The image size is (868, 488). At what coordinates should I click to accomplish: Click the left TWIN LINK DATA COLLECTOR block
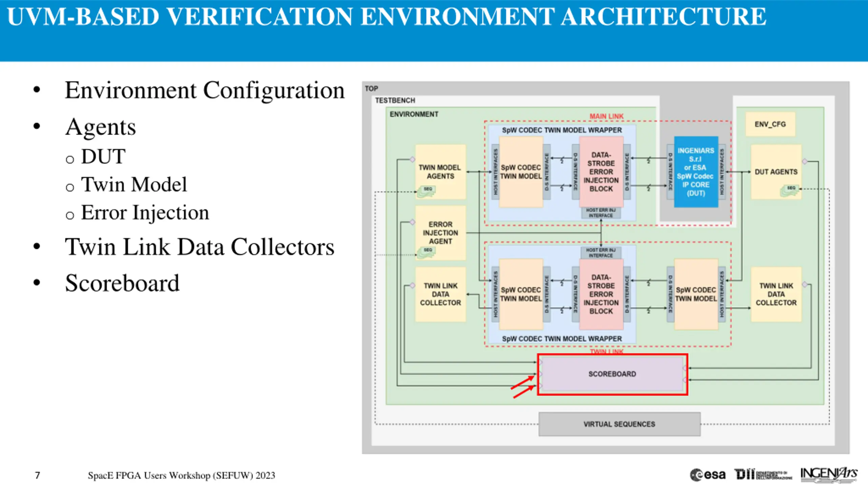tap(440, 294)
